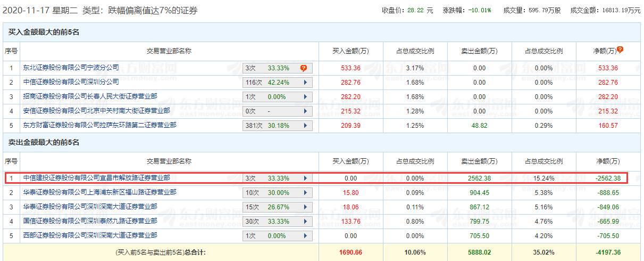Expand arrow in 中信证券深圳分公司 stats box
644x261 pixels.
(305, 83)
